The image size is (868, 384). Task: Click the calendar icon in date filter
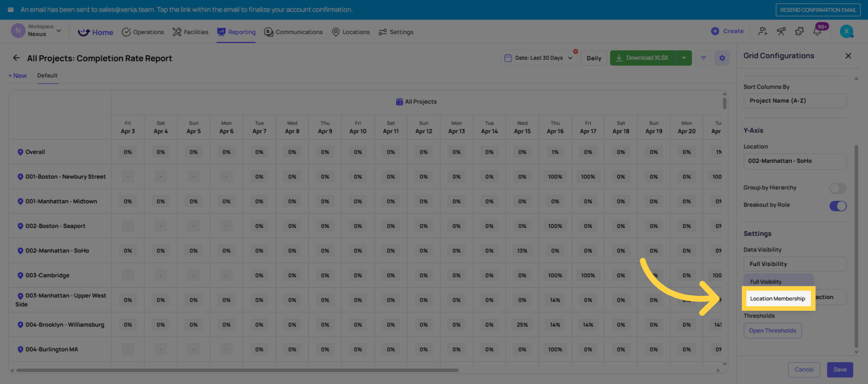point(508,58)
